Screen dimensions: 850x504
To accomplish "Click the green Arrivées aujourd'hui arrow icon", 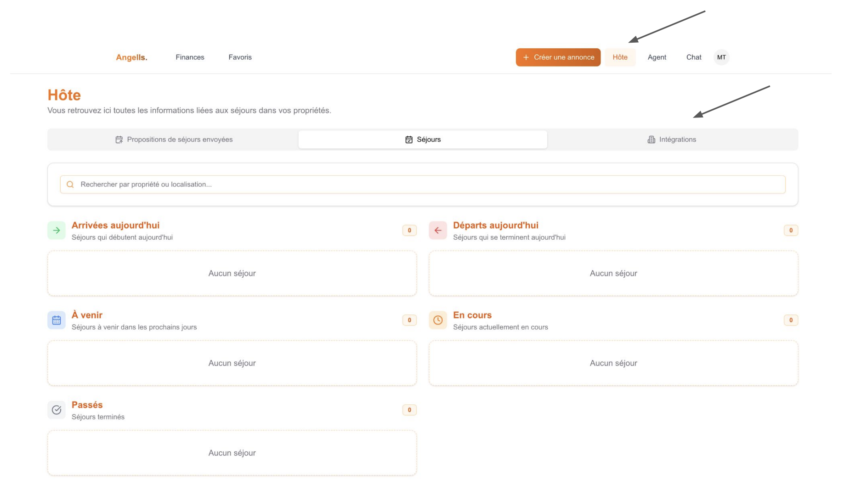I will tap(57, 230).
